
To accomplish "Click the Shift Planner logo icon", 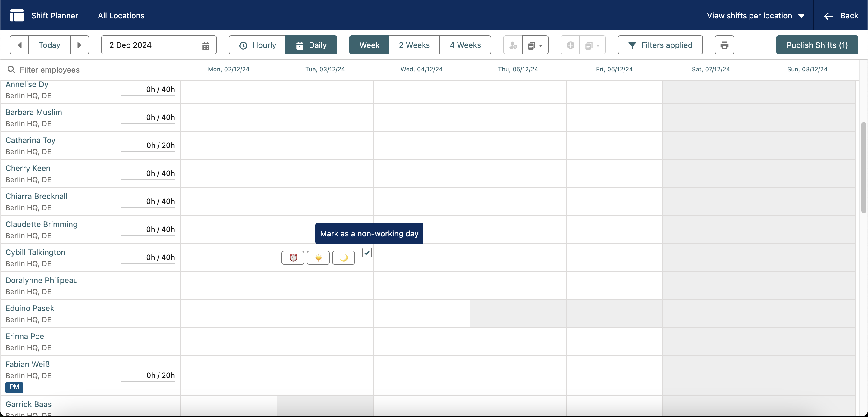I will [x=17, y=15].
